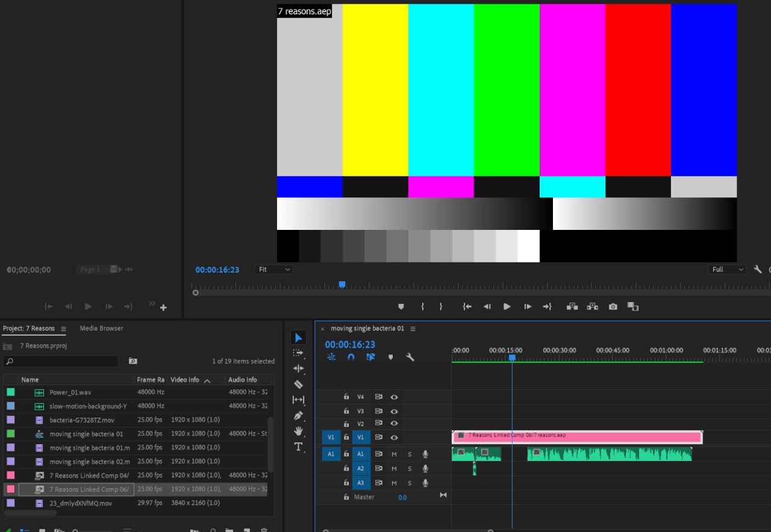
Task: Open Project: 7 Reasons panel menu
Action: point(63,329)
